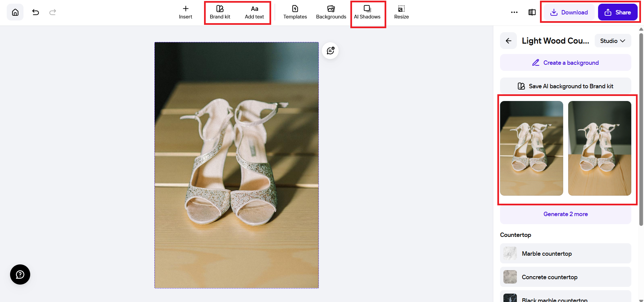
Task: Add text to the design
Action: tap(254, 12)
